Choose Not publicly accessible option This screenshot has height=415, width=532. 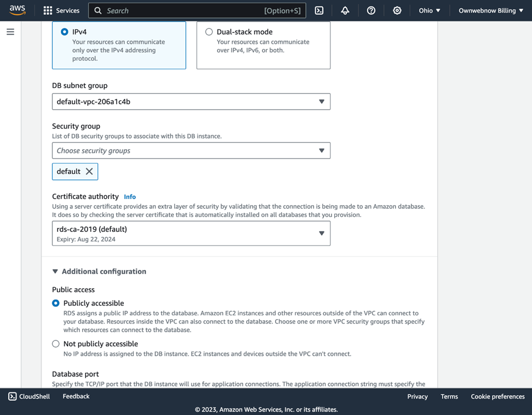pos(56,344)
